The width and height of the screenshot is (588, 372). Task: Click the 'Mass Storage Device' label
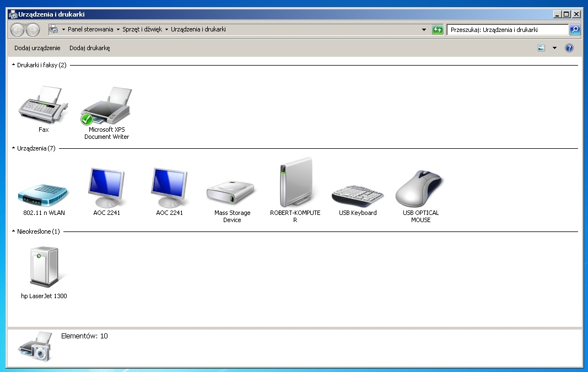232,217
